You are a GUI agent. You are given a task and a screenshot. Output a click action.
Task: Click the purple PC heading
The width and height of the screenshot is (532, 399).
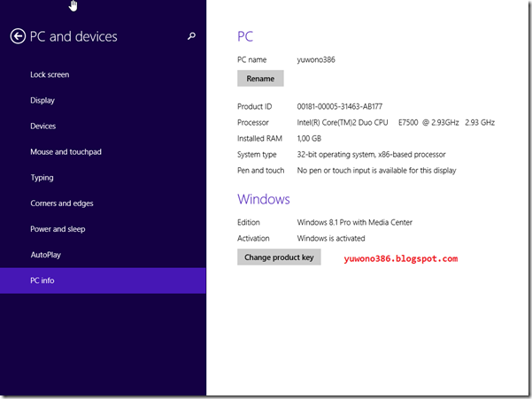click(245, 36)
